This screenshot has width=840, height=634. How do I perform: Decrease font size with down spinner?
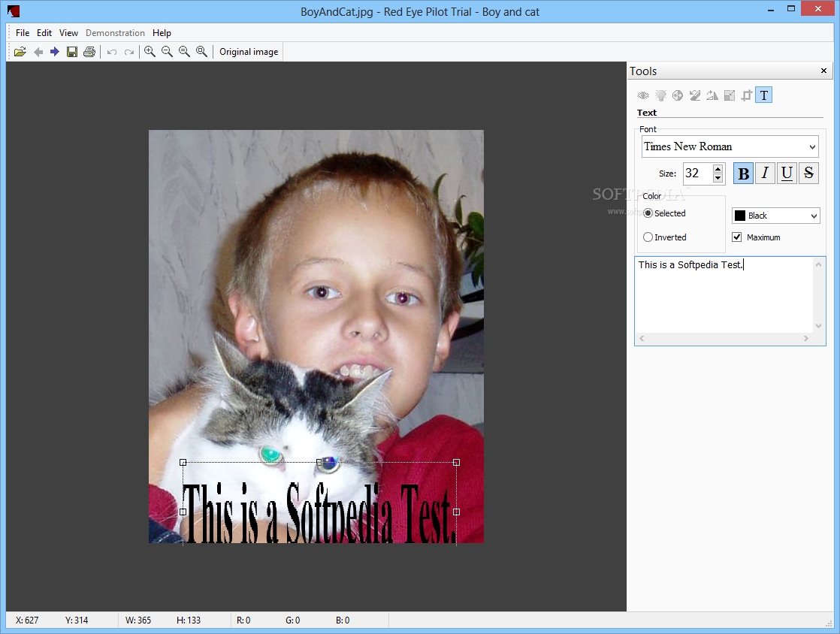pyautogui.click(x=718, y=178)
